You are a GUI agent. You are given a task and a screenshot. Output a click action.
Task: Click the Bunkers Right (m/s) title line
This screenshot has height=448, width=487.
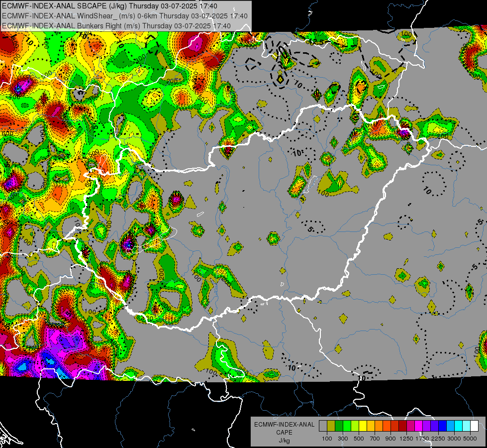pos(116,26)
